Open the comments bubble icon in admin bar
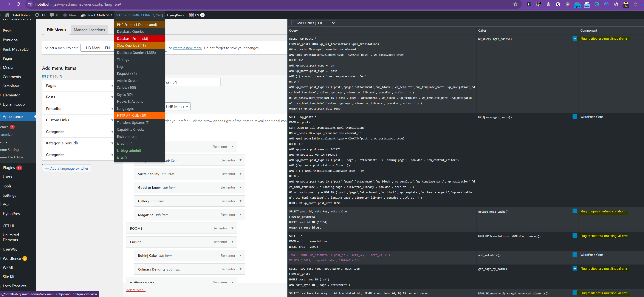The image size is (644, 297). coord(52,15)
